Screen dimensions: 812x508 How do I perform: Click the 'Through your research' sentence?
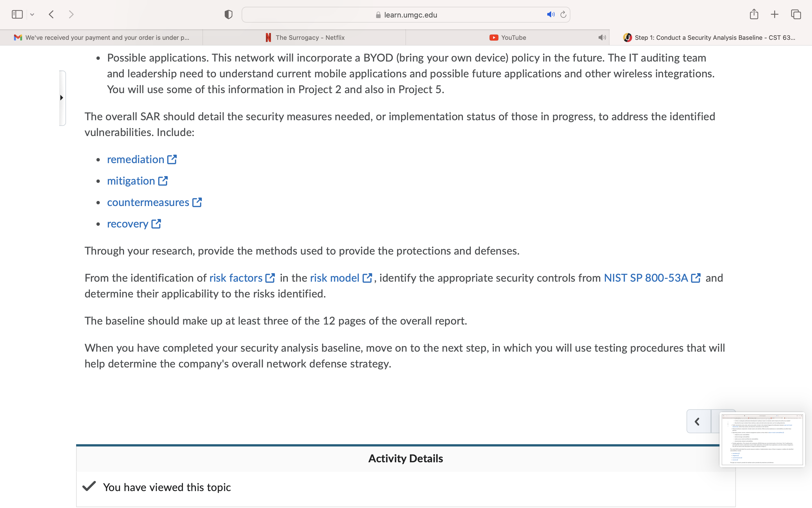pyautogui.click(x=302, y=251)
